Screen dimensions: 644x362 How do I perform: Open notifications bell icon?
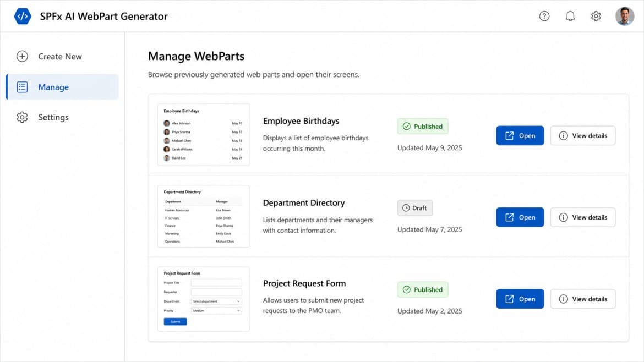[570, 16]
